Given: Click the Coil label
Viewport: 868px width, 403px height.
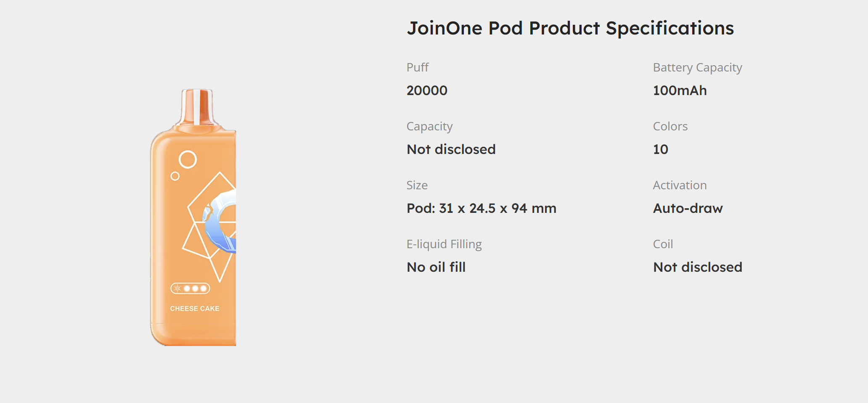Looking at the screenshot, I should [663, 244].
